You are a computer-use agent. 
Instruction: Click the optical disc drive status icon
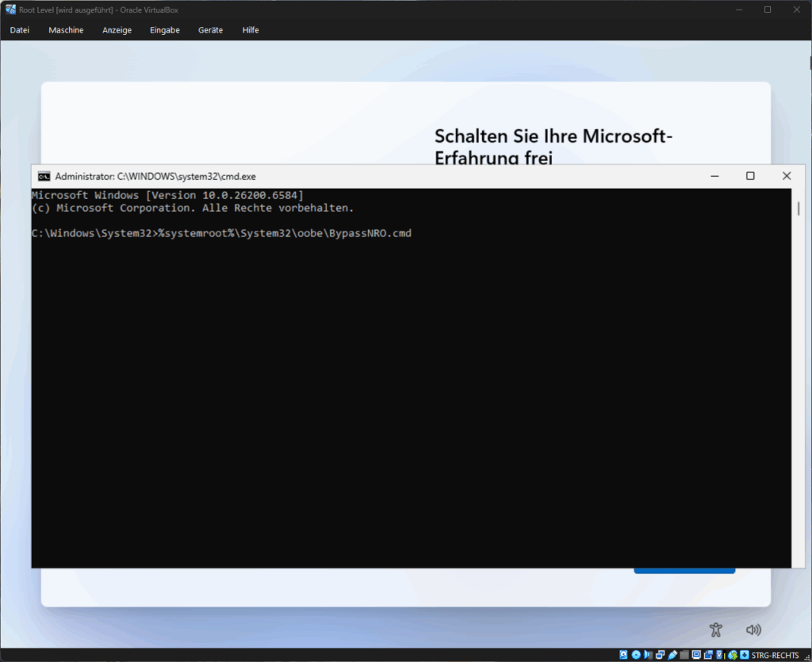point(636,655)
